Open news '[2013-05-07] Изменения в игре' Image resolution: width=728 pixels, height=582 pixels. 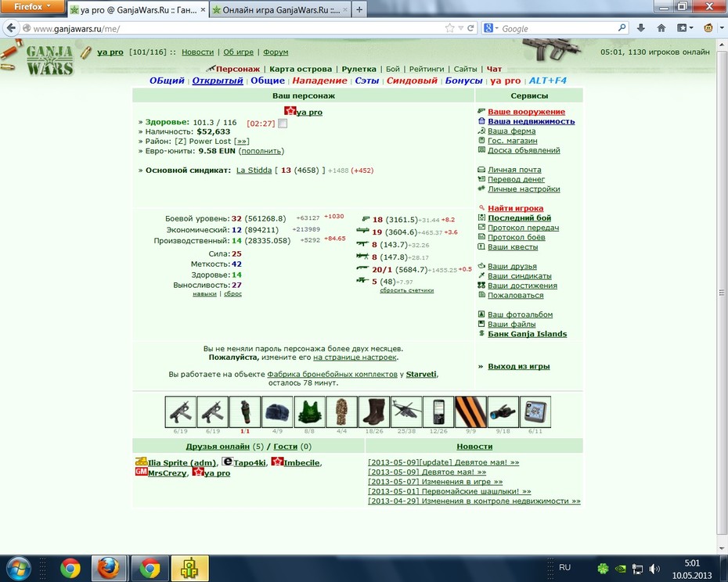(x=435, y=482)
